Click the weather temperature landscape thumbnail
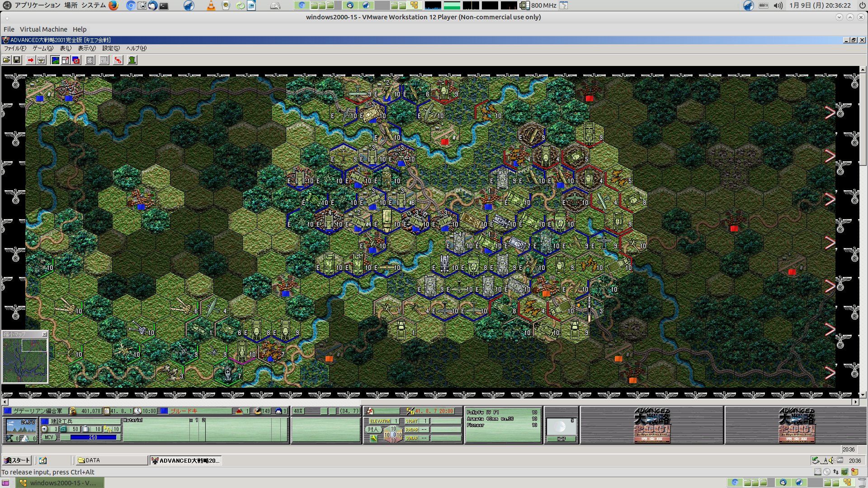The image size is (868, 488). (21, 426)
